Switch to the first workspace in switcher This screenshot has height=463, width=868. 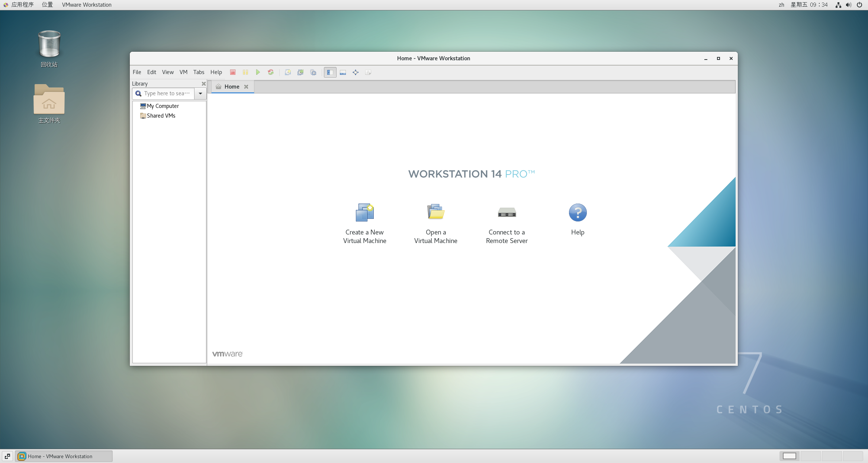[x=789, y=456]
